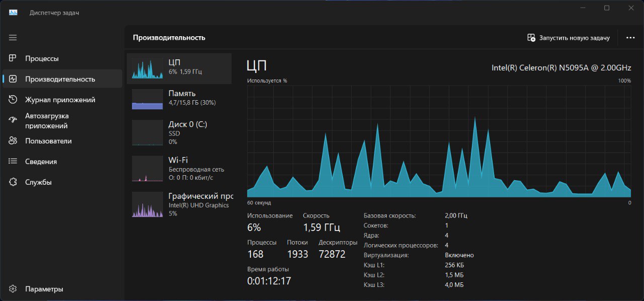Select the Производительность page
644x301 pixels.
click(x=62, y=79)
